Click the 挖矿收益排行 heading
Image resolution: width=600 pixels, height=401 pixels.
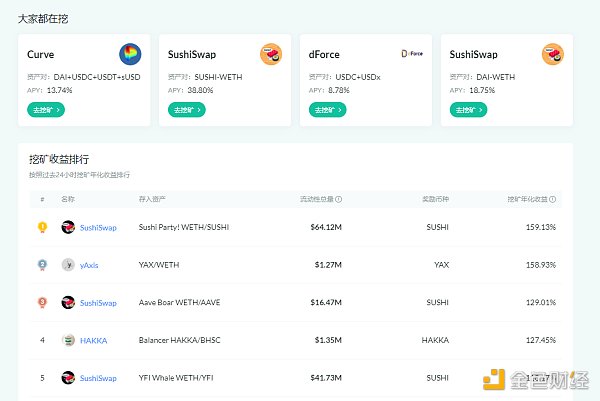(59, 159)
